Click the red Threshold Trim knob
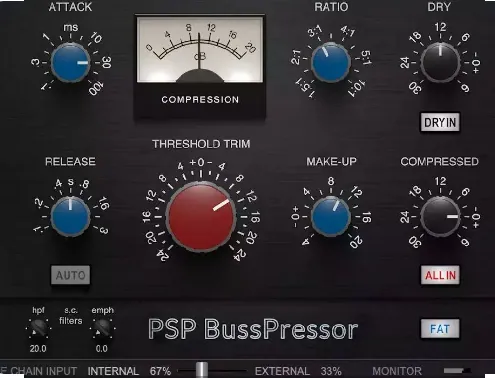495x378 pixels. pyautogui.click(x=201, y=216)
